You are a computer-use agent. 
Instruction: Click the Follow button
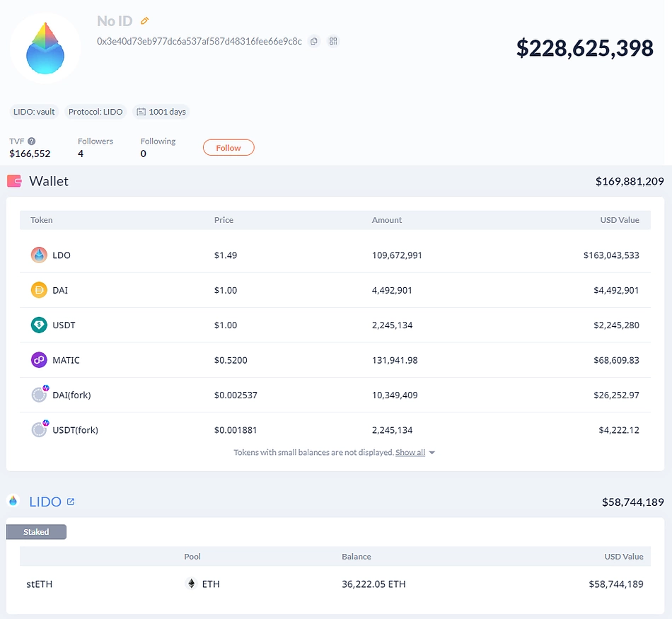(x=228, y=147)
